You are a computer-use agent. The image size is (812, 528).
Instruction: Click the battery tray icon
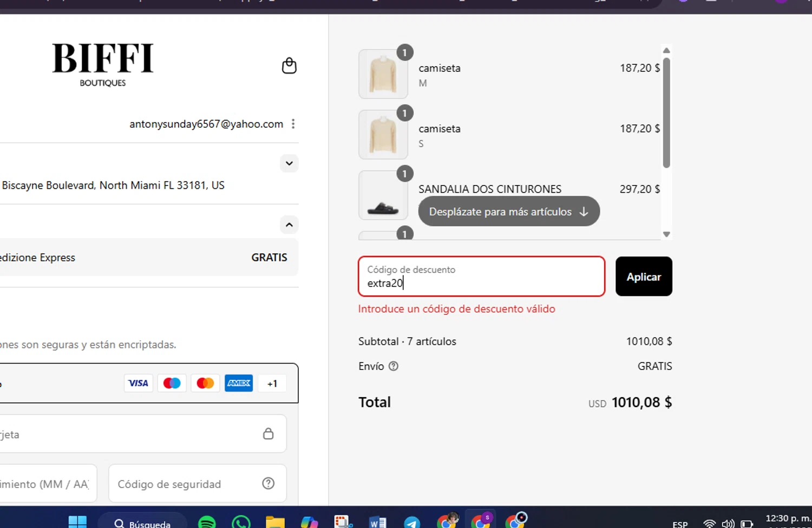pyautogui.click(x=746, y=524)
